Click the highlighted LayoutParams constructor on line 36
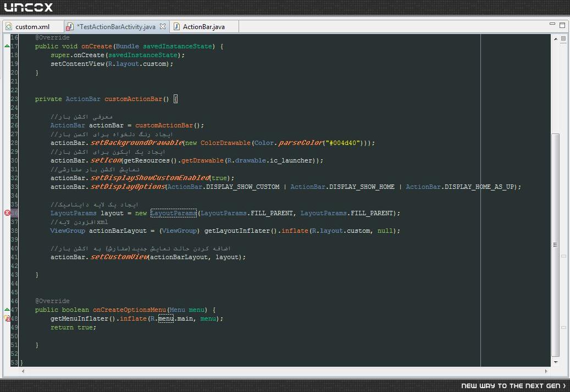The width and height of the screenshot is (570, 392). coord(174,213)
